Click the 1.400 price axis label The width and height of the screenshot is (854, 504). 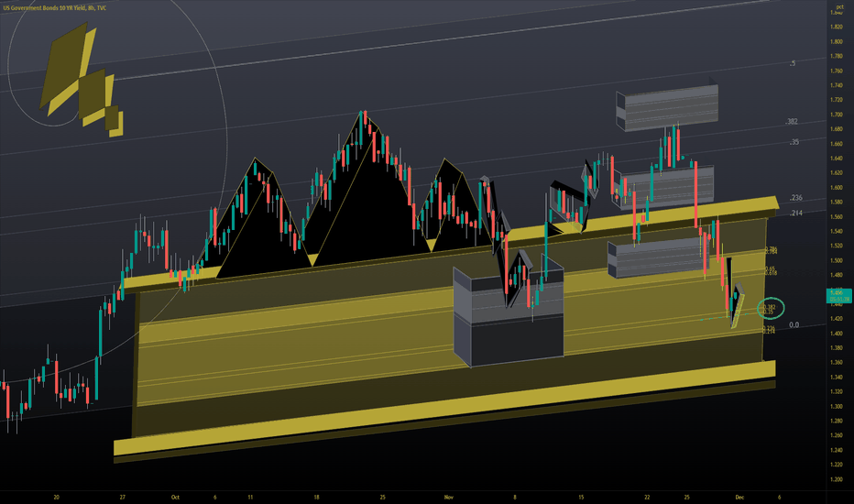point(836,333)
